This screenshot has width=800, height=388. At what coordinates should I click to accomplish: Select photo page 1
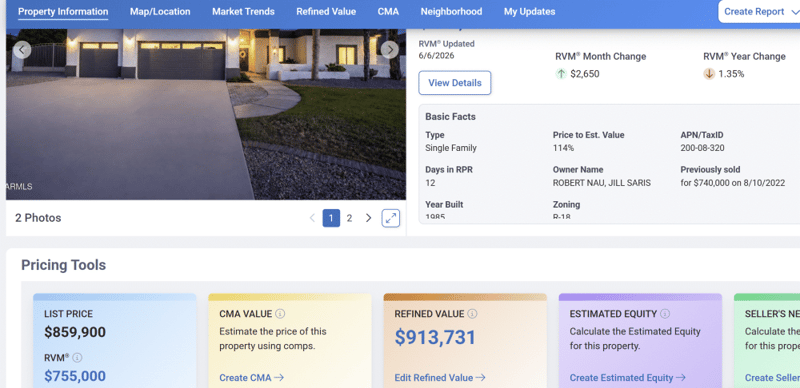tap(331, 218)
